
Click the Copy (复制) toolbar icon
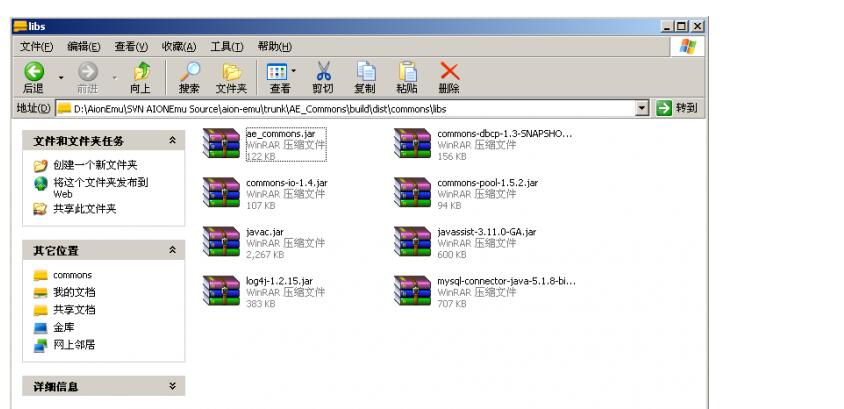(365, 72)
